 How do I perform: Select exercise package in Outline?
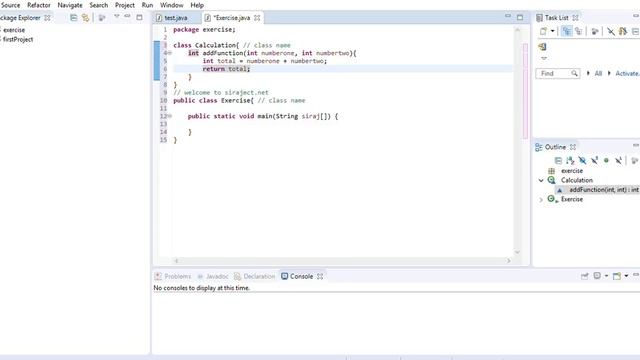571,171
